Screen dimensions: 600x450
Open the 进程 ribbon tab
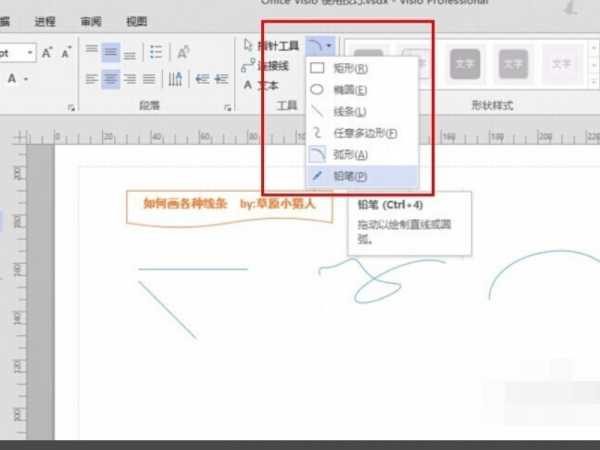[x=45, y=22]
